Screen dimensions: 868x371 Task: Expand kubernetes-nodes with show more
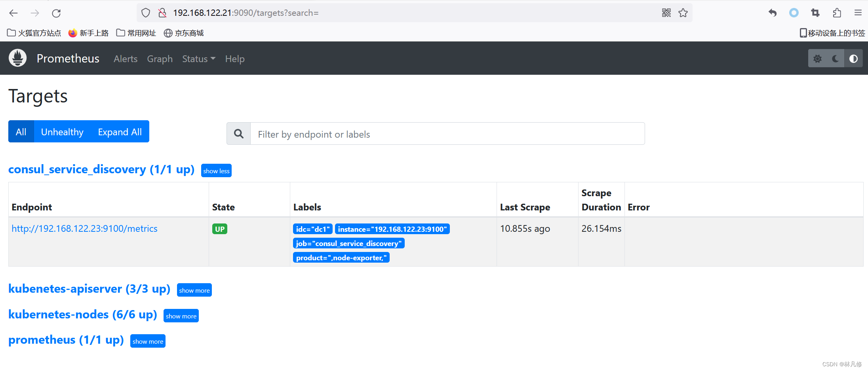click(181, 316)
